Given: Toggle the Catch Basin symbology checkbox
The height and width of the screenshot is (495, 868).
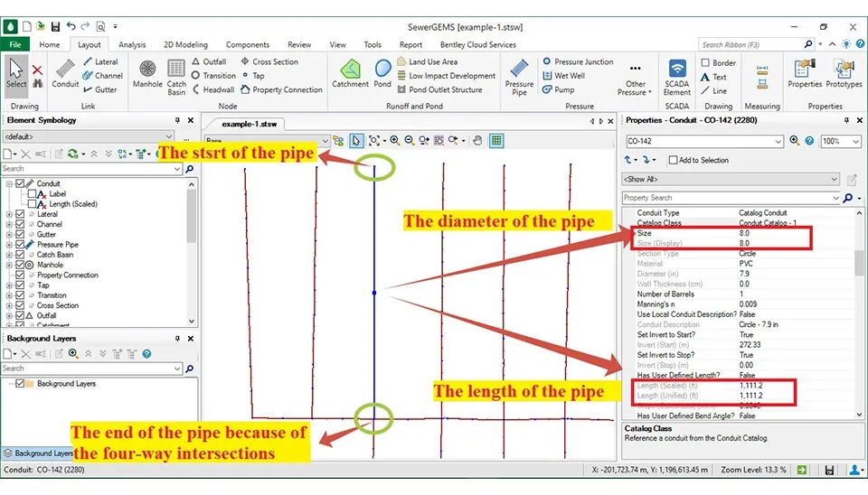Looking at the screenshot, I should point(21,255).
